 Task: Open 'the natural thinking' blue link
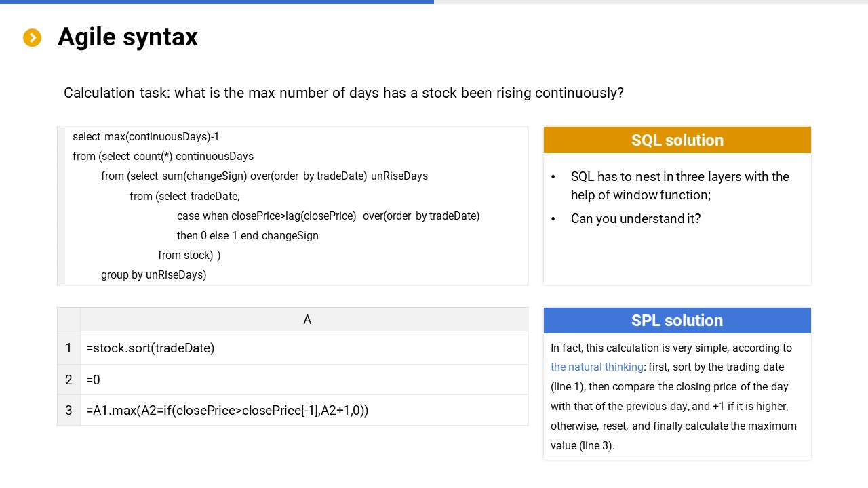click(597, 367)
